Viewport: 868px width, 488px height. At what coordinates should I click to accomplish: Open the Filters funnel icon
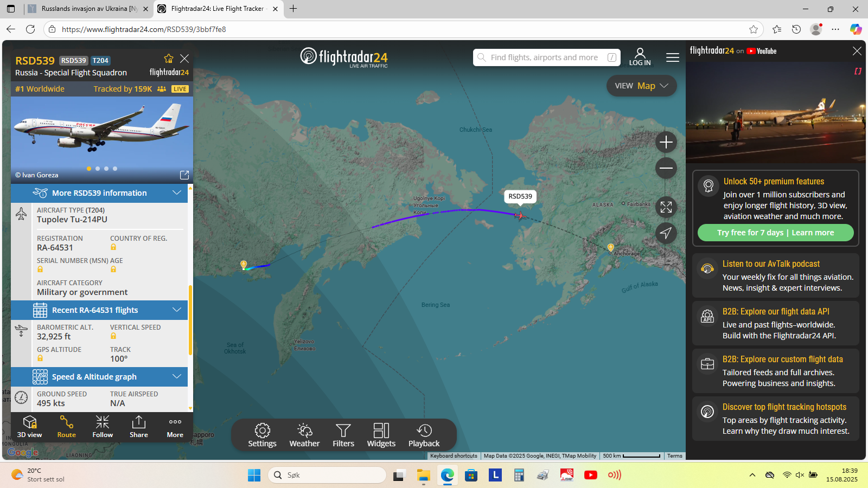coord(343,435)
